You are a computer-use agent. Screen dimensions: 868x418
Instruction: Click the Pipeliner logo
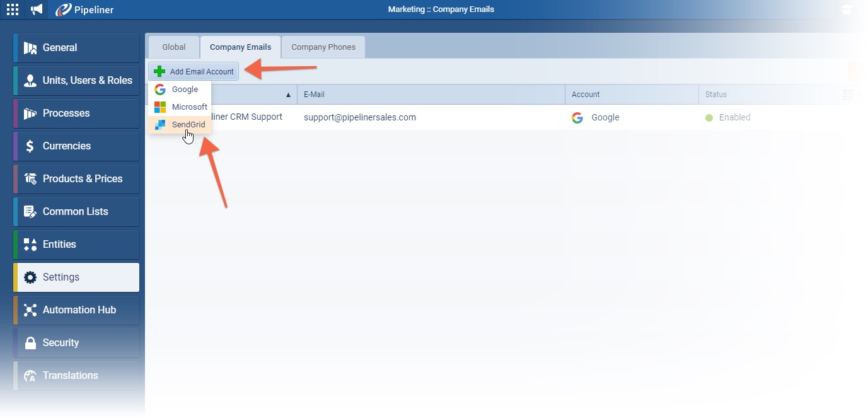click(x=84, y=9)
